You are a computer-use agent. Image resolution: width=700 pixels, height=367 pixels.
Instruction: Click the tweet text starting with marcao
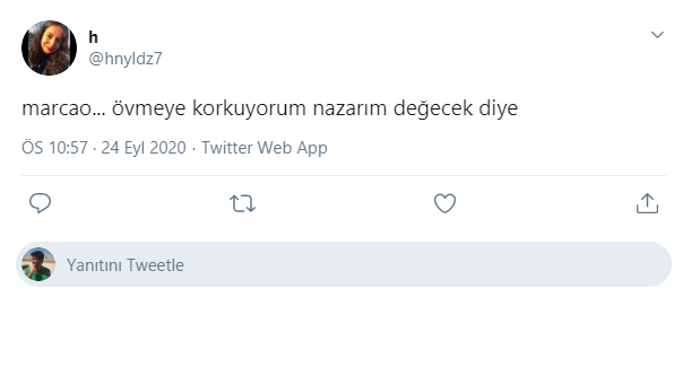[x=270, y=108]
